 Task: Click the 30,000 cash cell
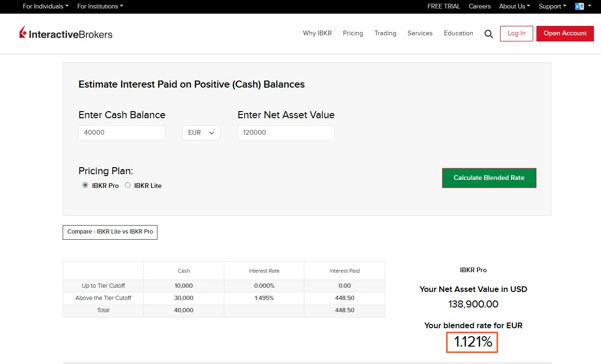tap(184, 298)
